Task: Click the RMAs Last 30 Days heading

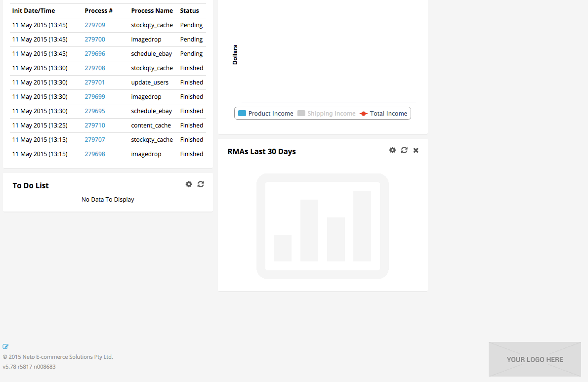Action: [262, 151]
